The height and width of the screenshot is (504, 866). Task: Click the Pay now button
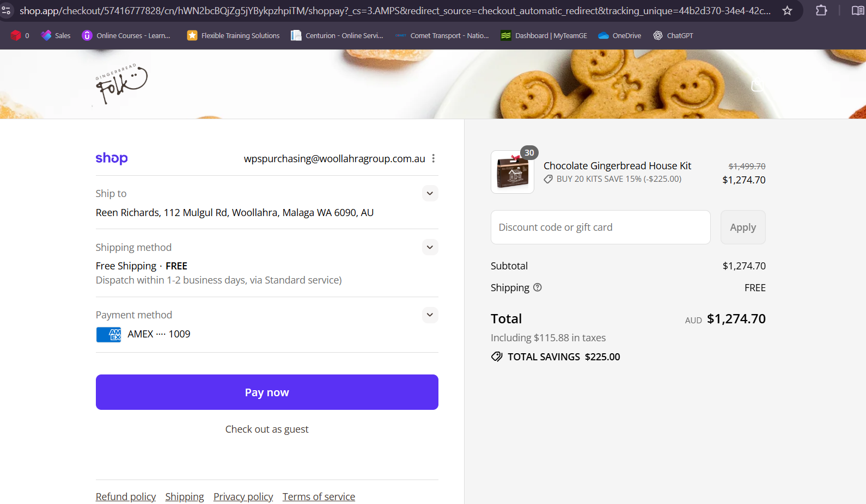pyautogui.click(x=267, y=392)
